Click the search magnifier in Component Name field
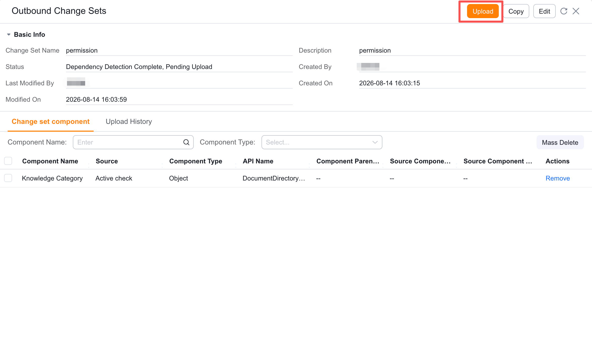Screen dimensions: 592x364 tap(186, 142)
